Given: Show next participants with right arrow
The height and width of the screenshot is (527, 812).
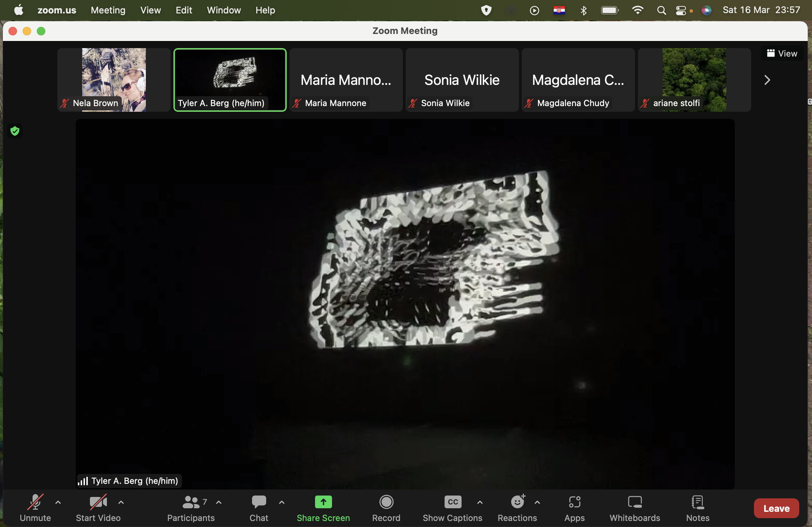Looking at the screenshot, I should (x=767, y=80).
